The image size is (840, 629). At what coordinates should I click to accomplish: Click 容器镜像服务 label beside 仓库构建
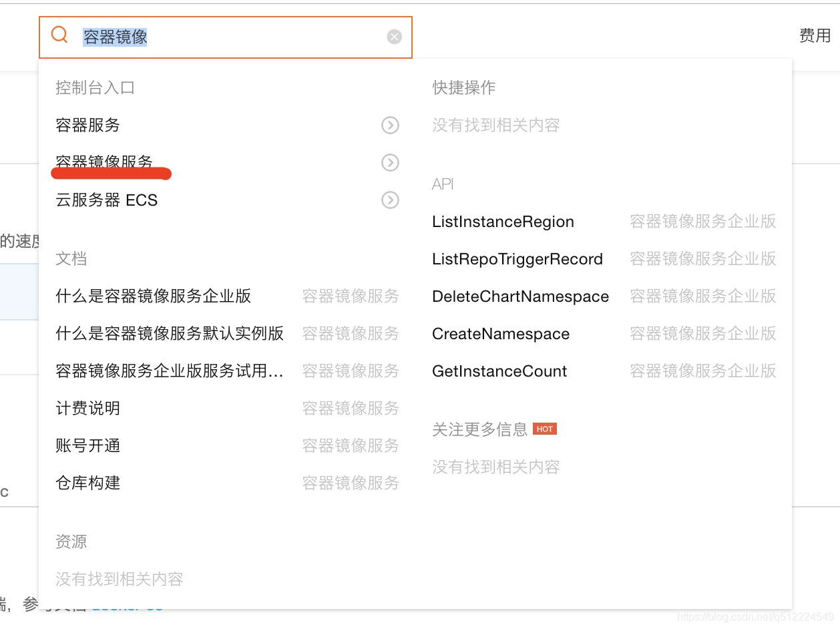[x=351, y=483]
